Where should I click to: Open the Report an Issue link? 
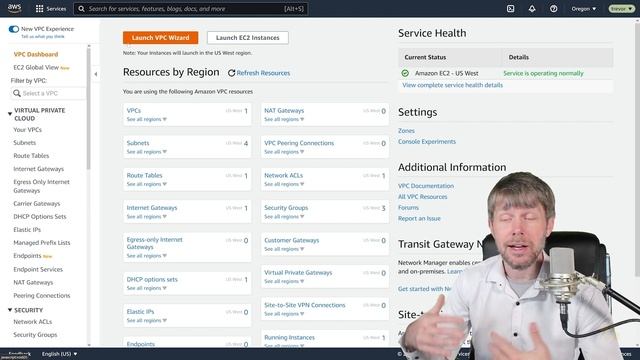point(419,219)
